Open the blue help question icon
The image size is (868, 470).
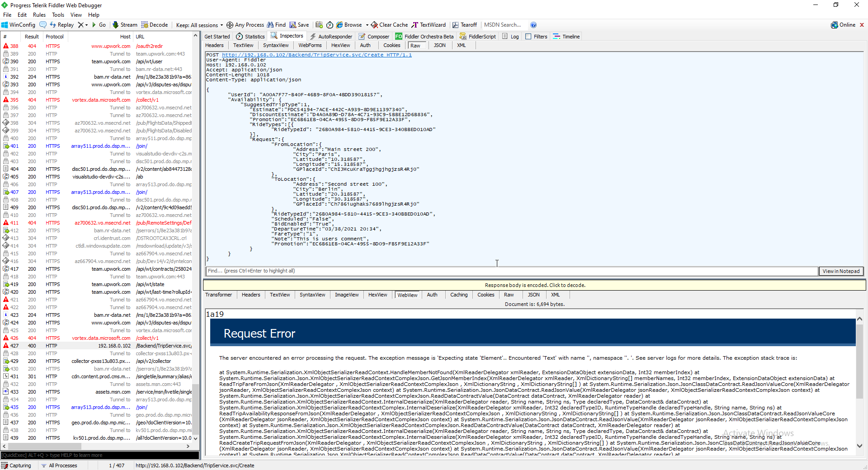533,25
